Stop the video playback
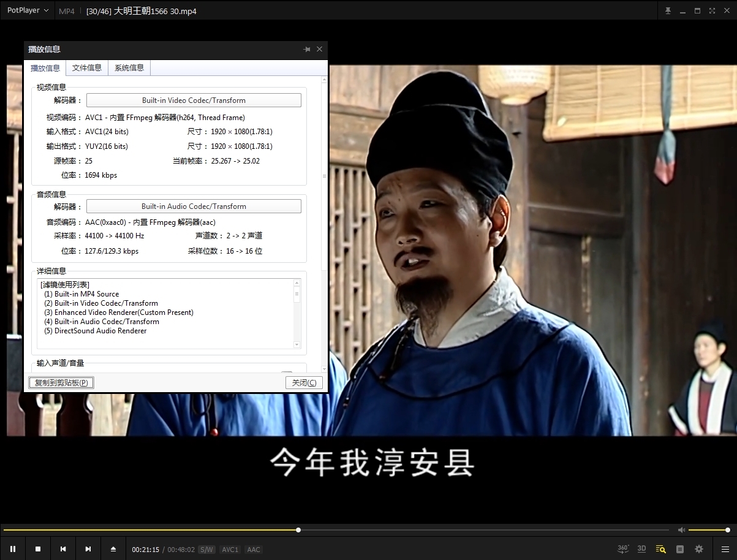The width and height of the screenshot is (737, 560). click(x=38, y=549)
